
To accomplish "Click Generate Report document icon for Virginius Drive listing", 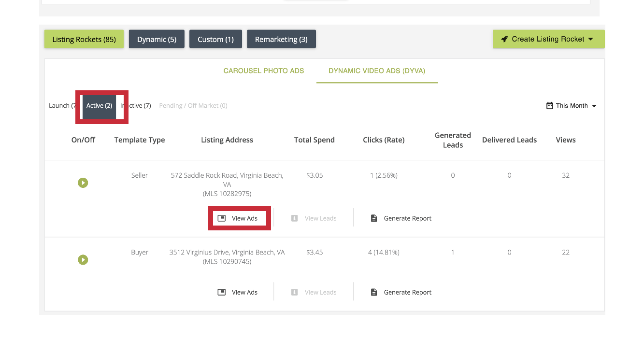I will coord(374,292).
